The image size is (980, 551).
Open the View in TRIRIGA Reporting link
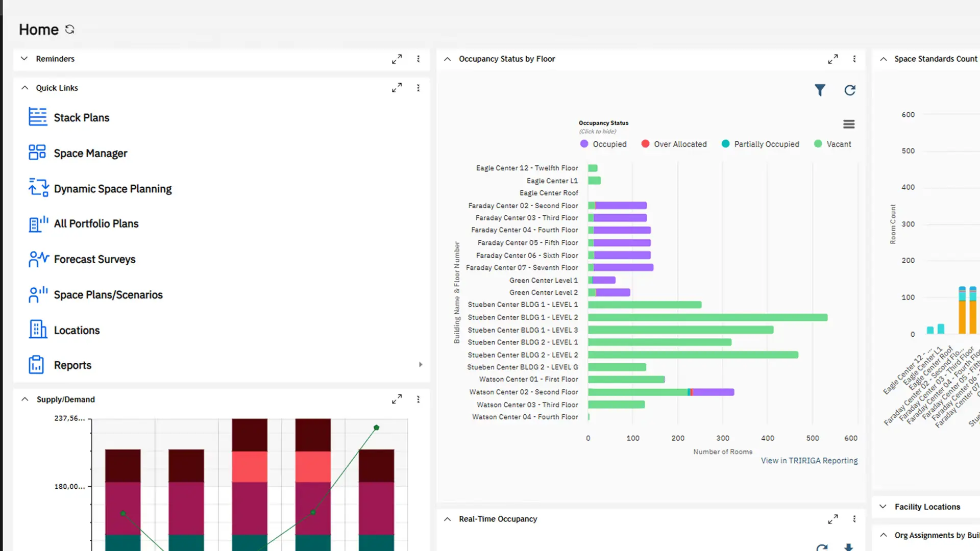point(809,460)
